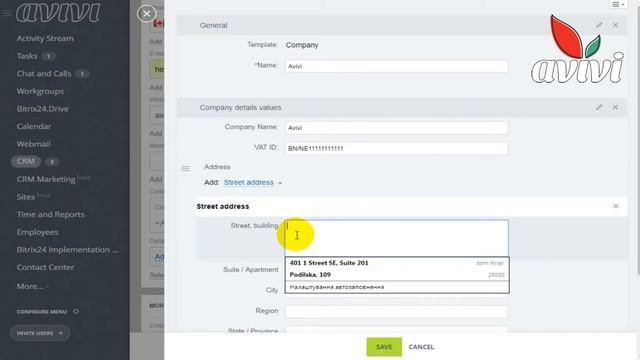Open the Calendar section
Viewport: 640px width, 360px height.
[x=34, y=126]
